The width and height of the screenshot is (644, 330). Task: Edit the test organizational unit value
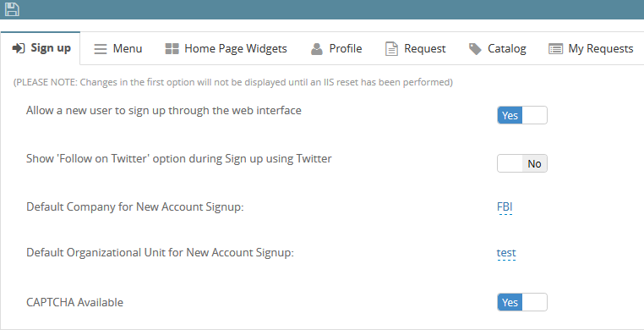pyautogui.click(x=506, y=253)
